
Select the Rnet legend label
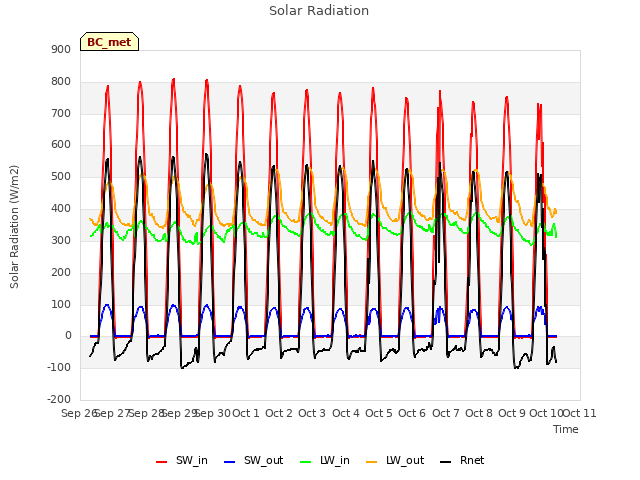(472, 460)
